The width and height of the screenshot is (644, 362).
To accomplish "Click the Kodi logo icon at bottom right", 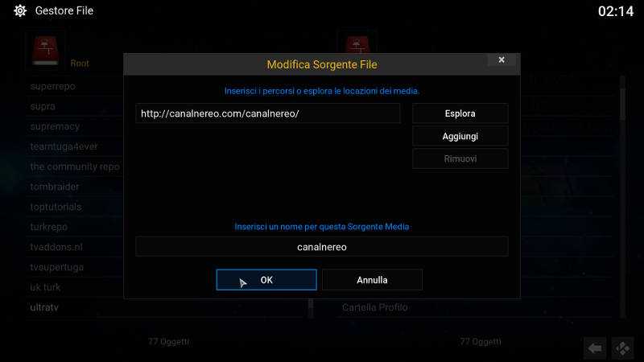I will coord(622,348).
